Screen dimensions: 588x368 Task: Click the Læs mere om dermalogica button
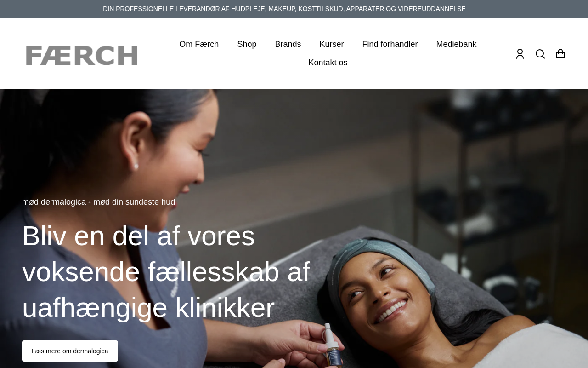click(70, 351)
